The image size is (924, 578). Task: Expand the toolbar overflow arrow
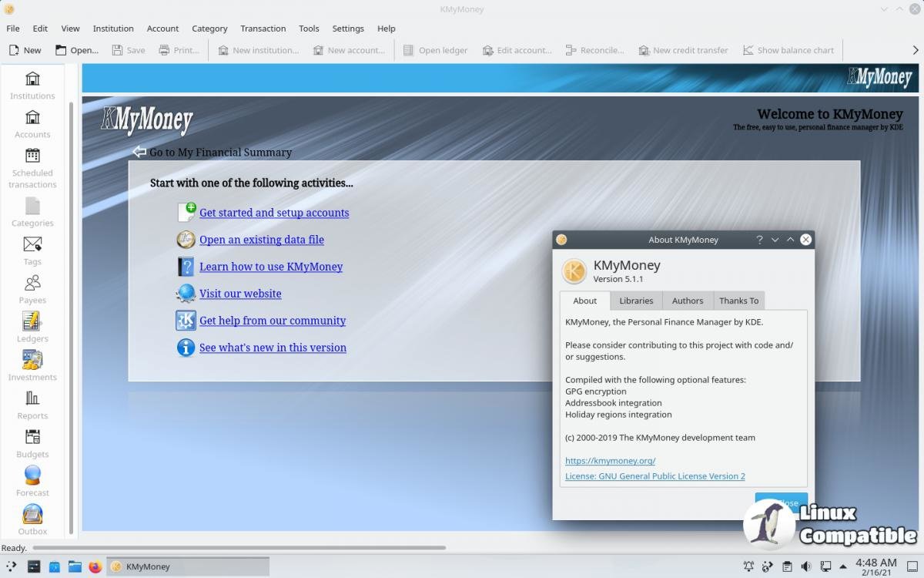tap(915, 50)
